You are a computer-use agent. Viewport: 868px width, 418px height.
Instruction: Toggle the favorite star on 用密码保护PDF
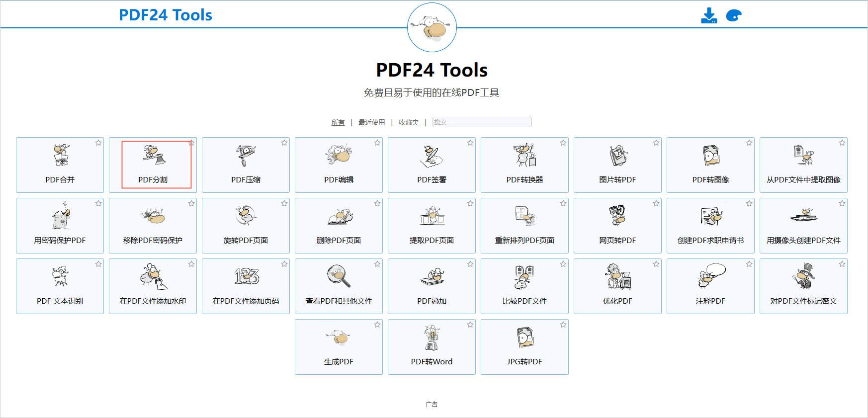98,203
